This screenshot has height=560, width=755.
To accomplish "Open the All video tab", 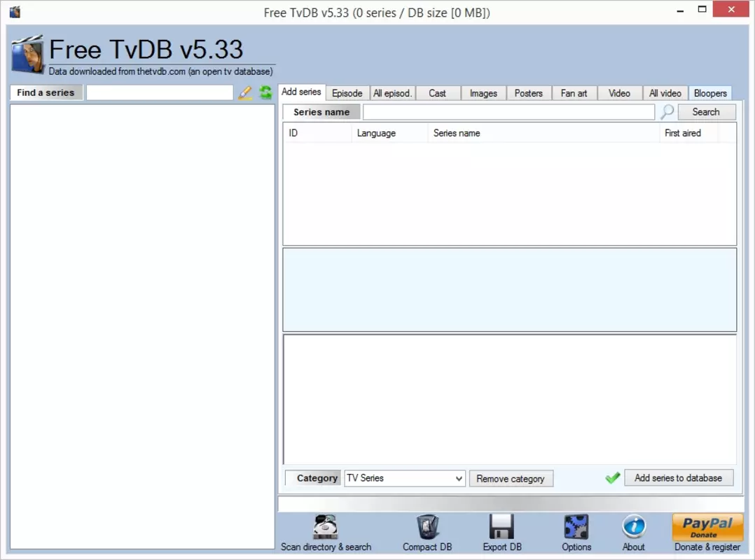I will coord(665,93).
